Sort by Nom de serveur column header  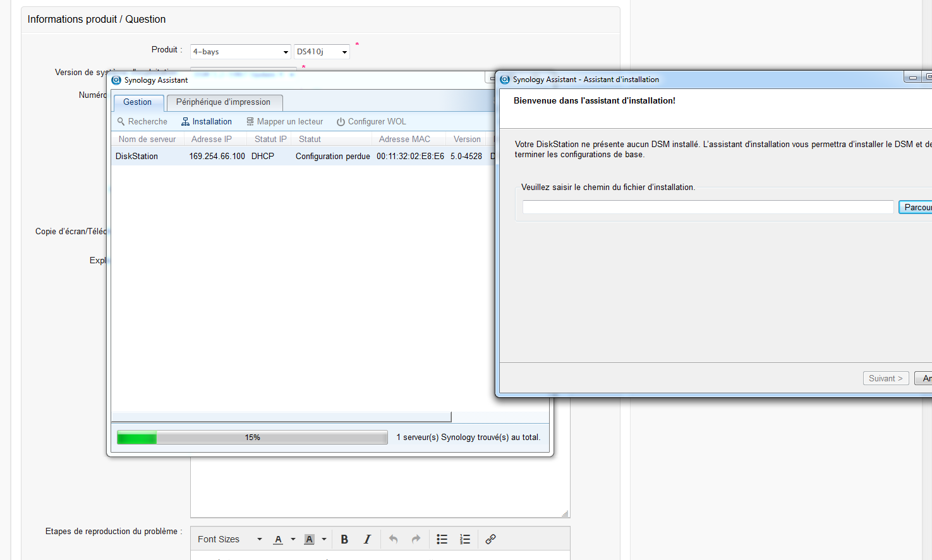147,139
